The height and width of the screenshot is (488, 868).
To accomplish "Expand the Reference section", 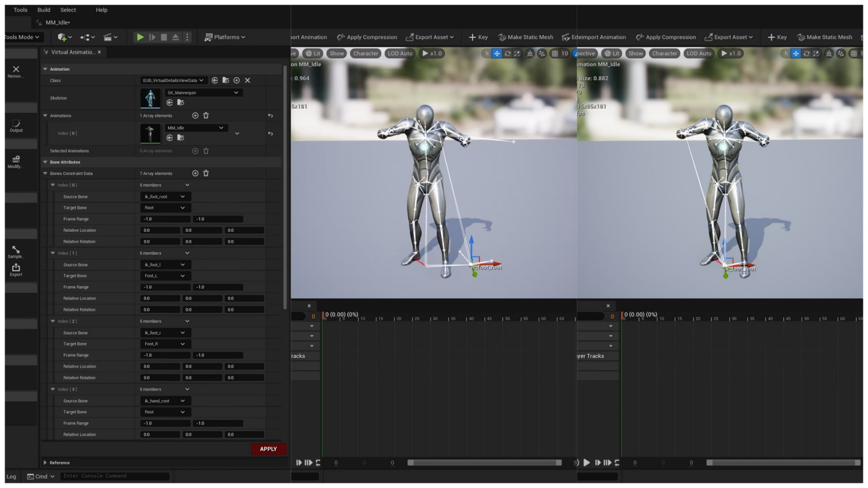I will coord(45,463).
